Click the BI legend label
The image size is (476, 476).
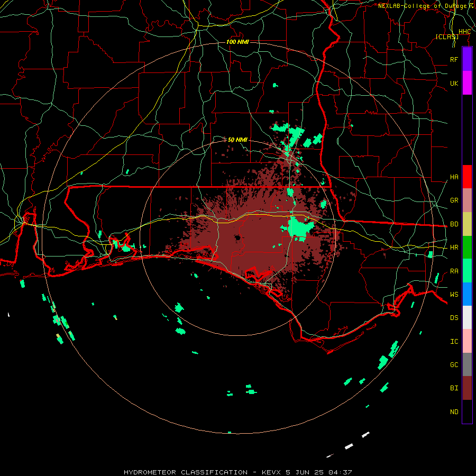point(454,388)
